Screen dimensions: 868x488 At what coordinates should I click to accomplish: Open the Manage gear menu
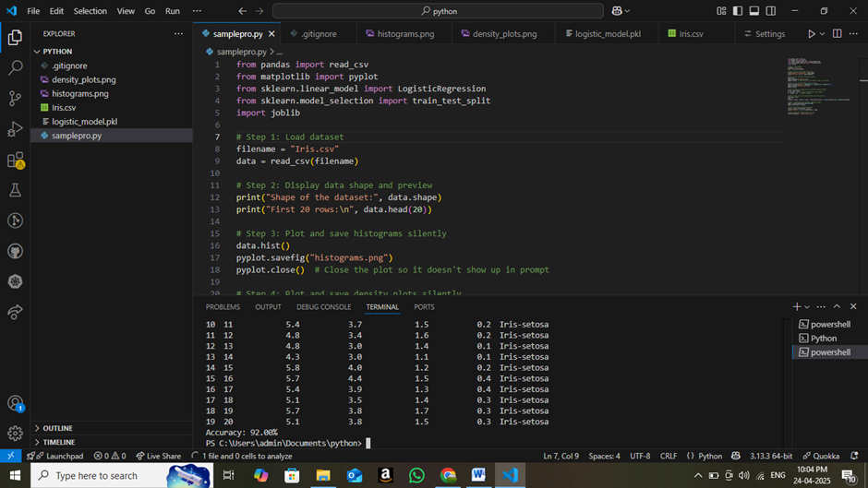15,434
